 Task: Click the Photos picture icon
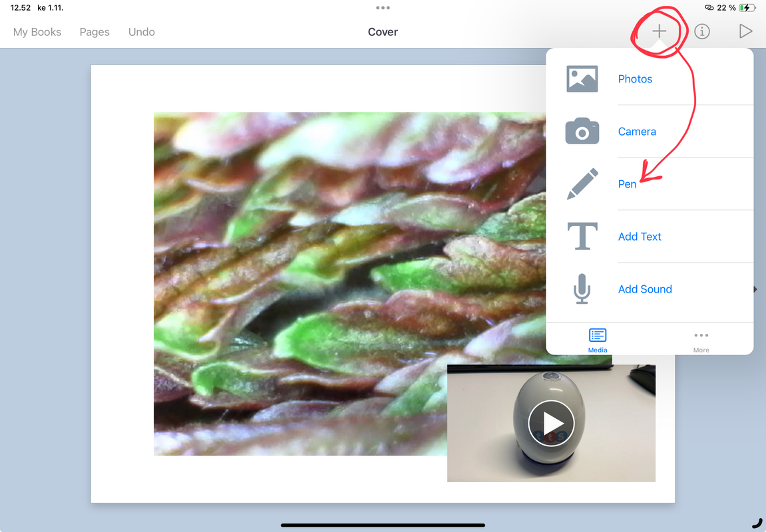582,78
